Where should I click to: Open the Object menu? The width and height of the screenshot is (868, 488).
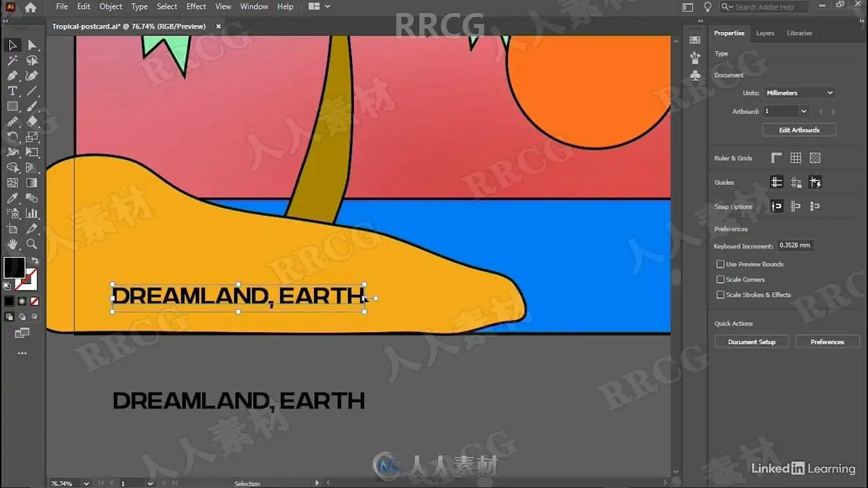pyautogui.click(x=111, y=7)
